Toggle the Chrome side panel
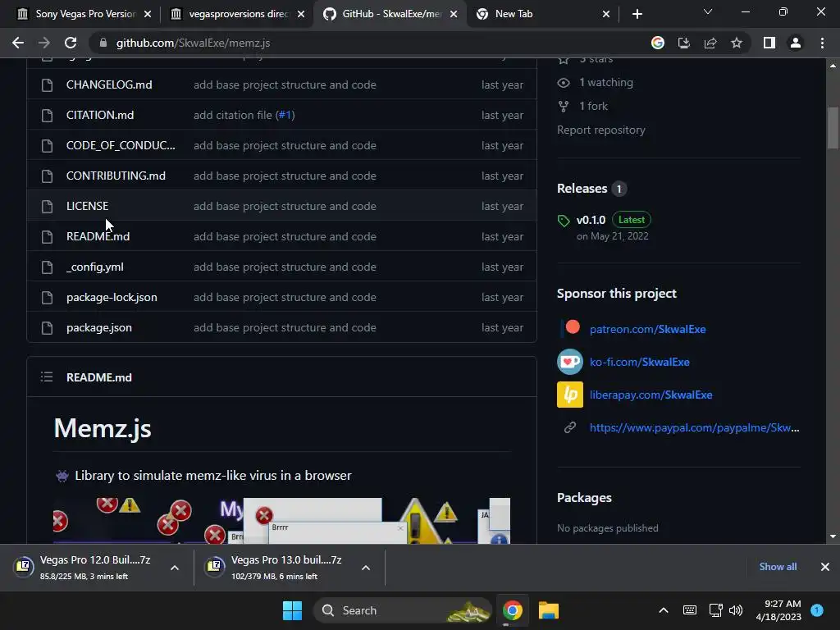840x630 pixels. tap(769, 43)
